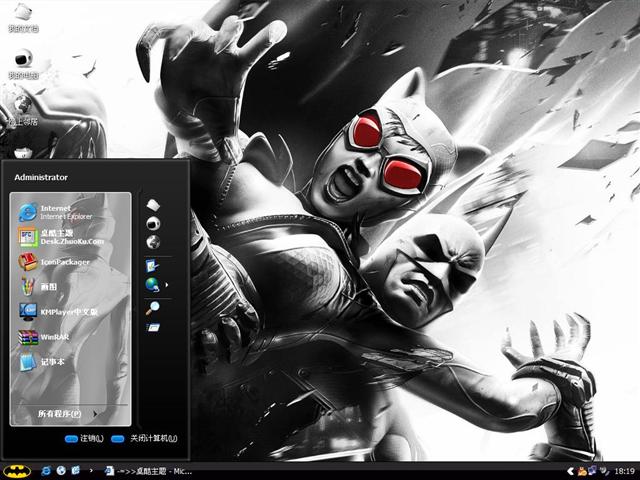Click the globe browser icon in quick launch

click(61, 471)
